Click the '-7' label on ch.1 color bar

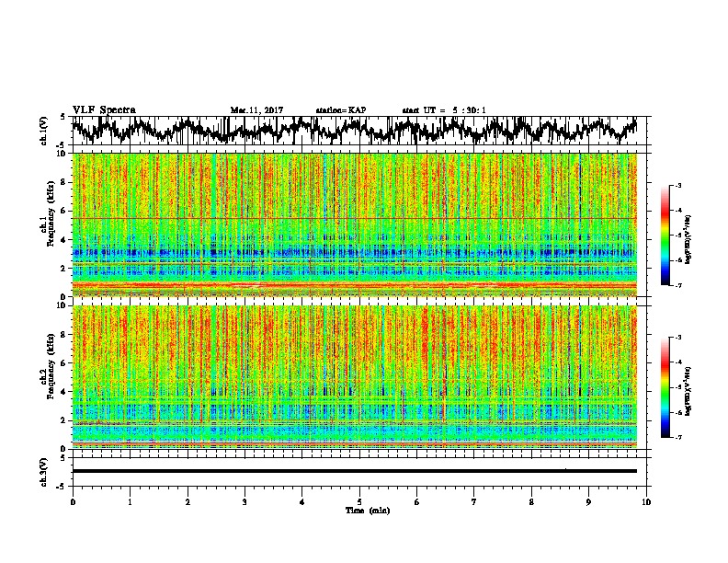click(x=677, y=285)
